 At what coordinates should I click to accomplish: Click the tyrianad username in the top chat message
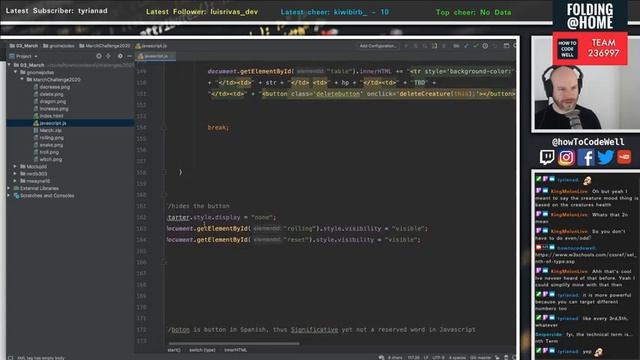(568, 180)
